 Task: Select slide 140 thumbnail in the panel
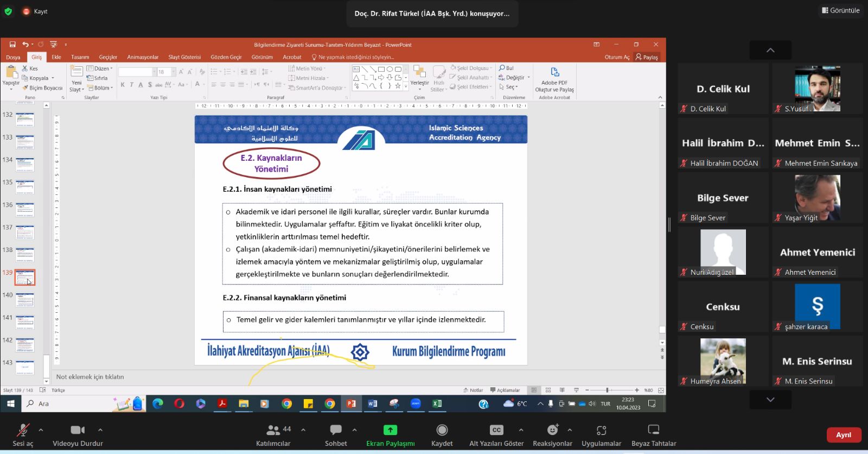click(x=25, y=300)
